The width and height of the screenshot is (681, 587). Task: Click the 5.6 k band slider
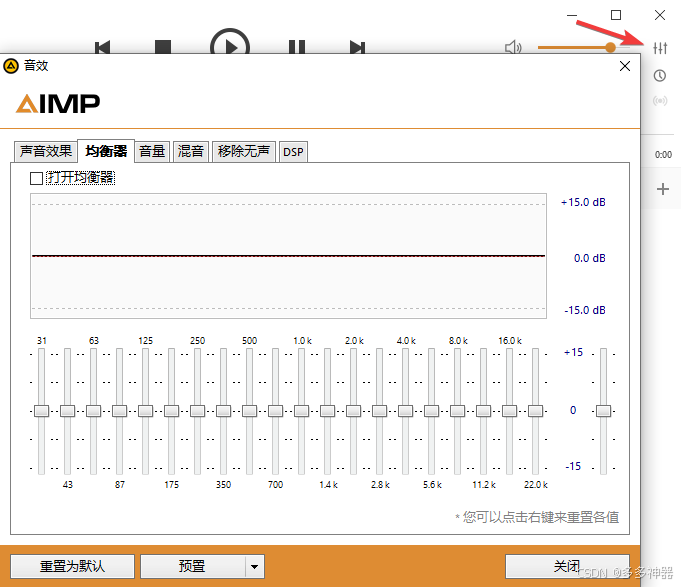tap(431, 411)
